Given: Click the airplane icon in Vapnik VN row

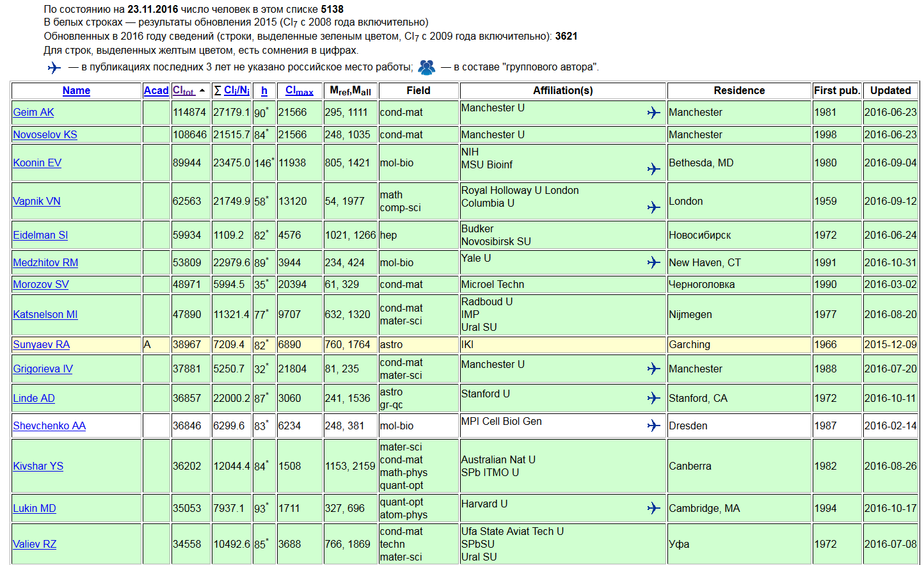Looking at the screenshot, I should point(653,207).
